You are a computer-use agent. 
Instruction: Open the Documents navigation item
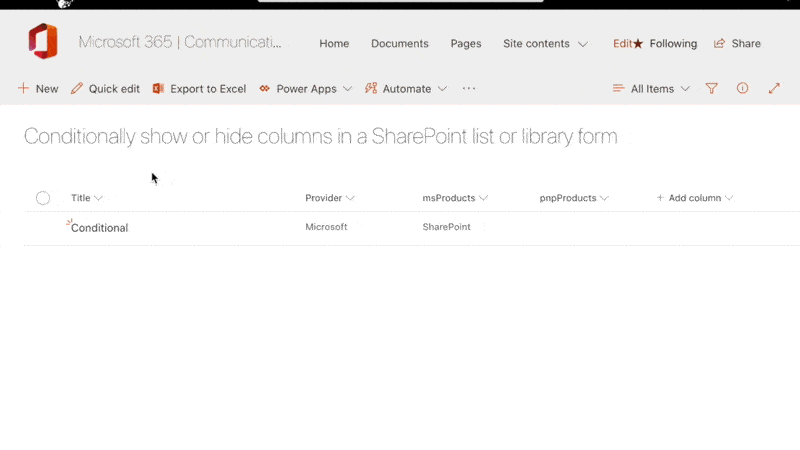[399, 44]
